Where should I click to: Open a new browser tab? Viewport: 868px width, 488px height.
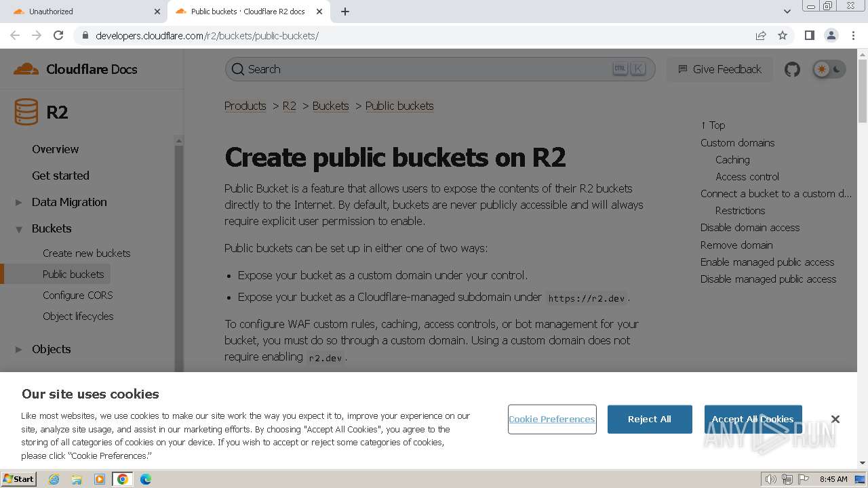point(345,12)
